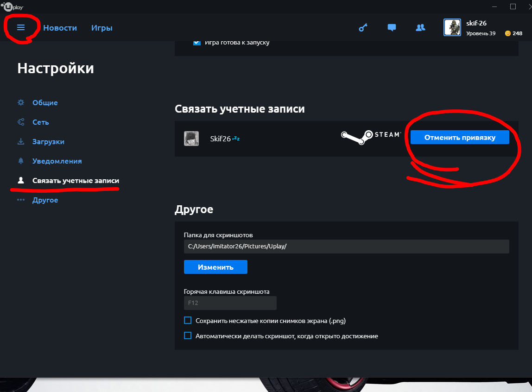
Task: Open the Новости tab
Action: pyautogui.click(x=60, y=28)
